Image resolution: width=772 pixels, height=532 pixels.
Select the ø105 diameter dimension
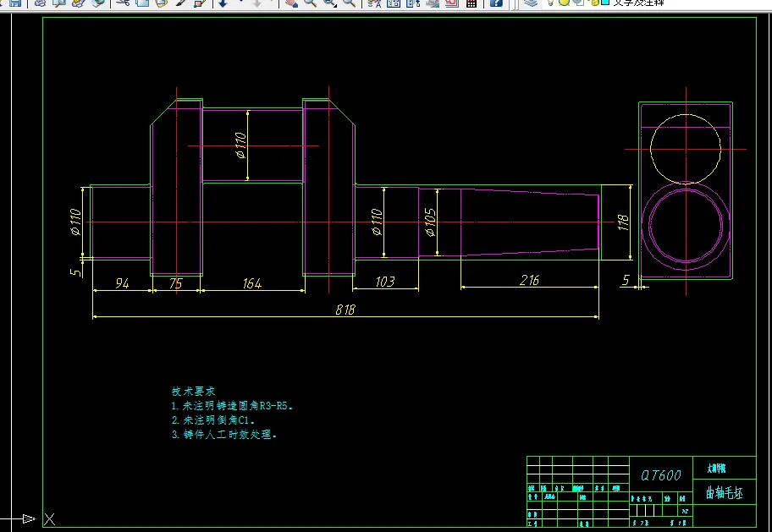point(430,222)
